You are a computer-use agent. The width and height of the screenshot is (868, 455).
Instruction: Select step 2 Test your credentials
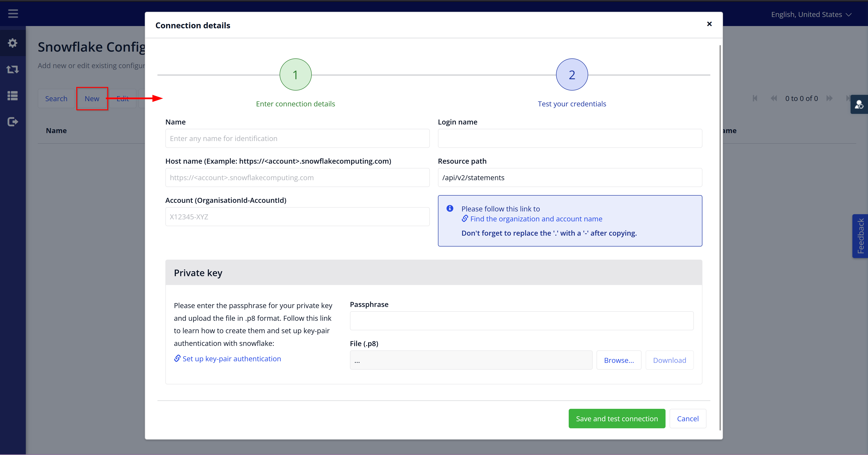tap(572, 74)
